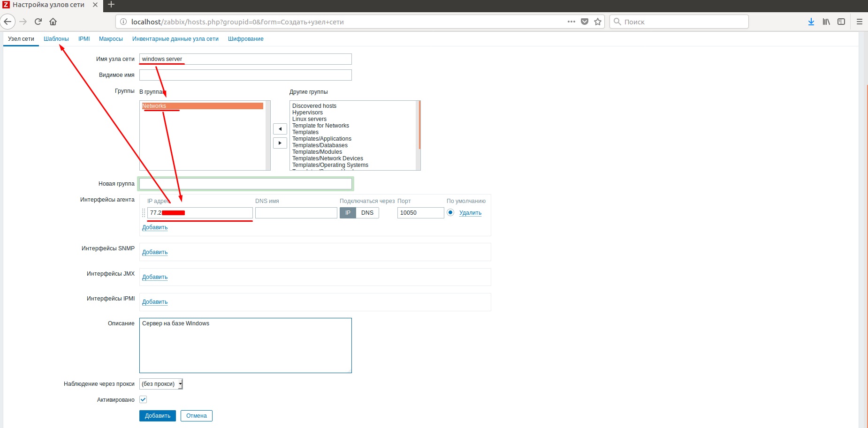Select Templates/Network Devices group
868x428 pixels.
click(327, 158)
